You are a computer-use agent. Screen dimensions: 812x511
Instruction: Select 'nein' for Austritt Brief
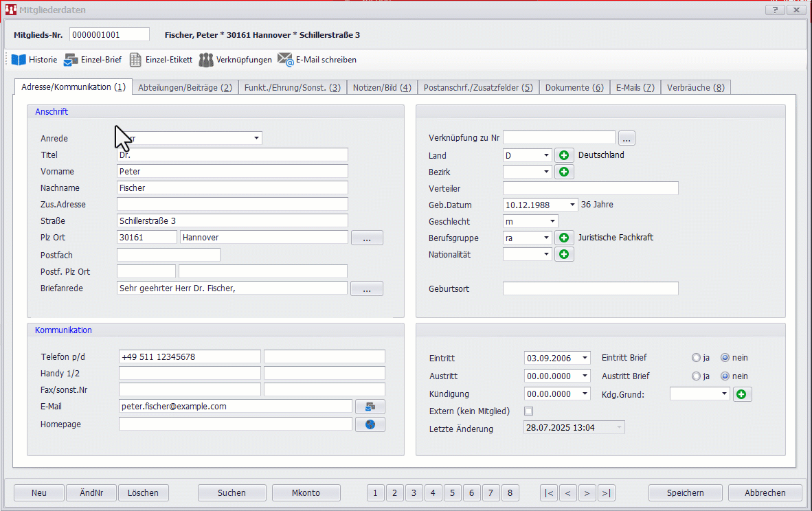point(725,376)
